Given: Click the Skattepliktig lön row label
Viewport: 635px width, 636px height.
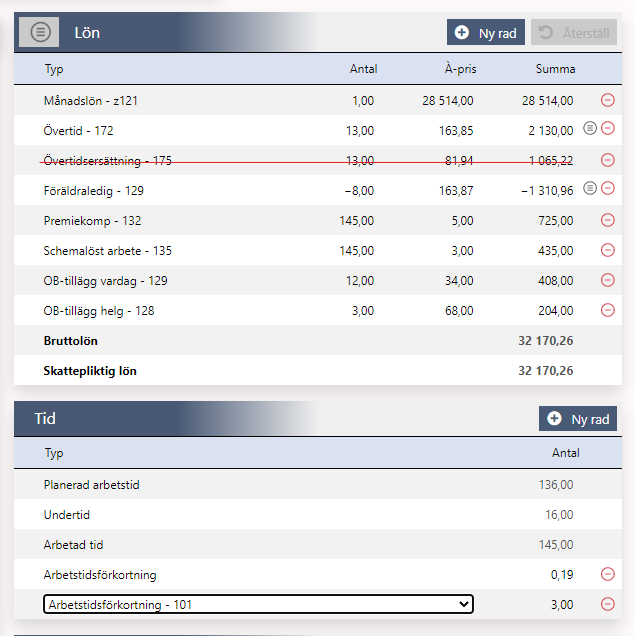Looking at the screenshot, I should click(90, 371).
